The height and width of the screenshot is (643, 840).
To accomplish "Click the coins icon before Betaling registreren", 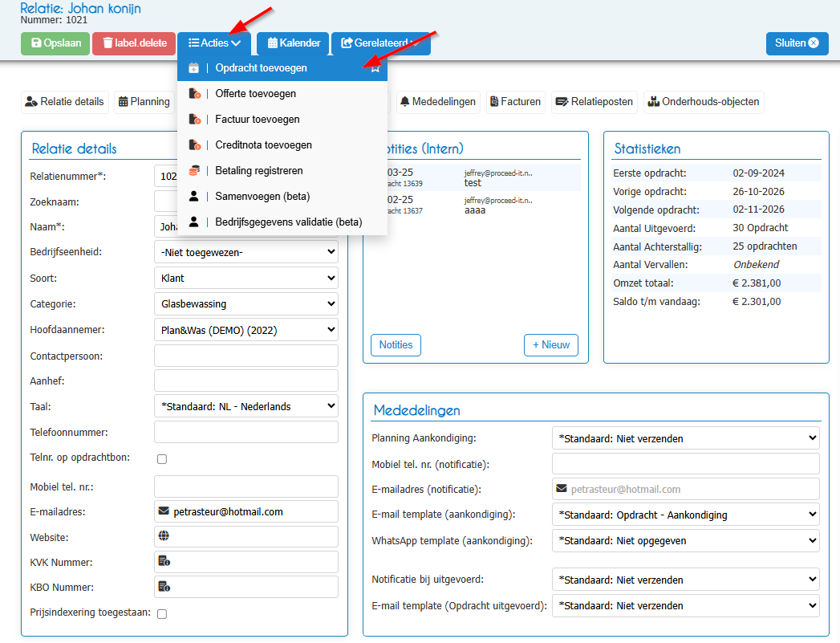I will click(x=194, y=170).
